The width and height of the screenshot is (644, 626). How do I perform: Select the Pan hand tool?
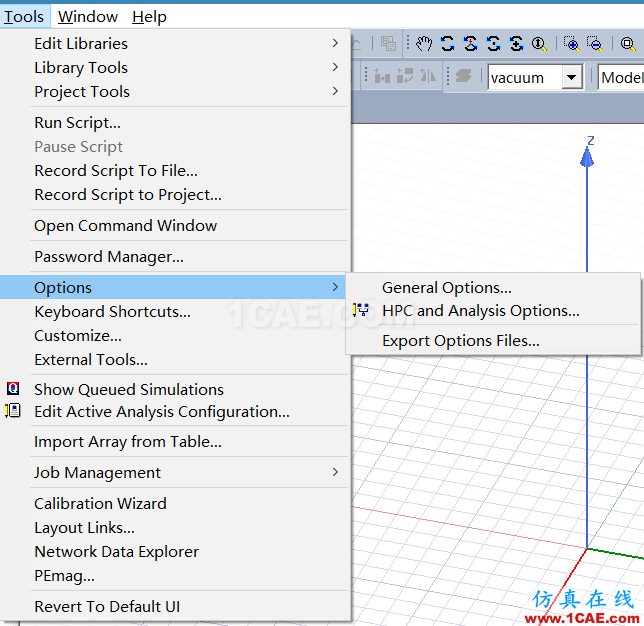click(x=424, y=43)
